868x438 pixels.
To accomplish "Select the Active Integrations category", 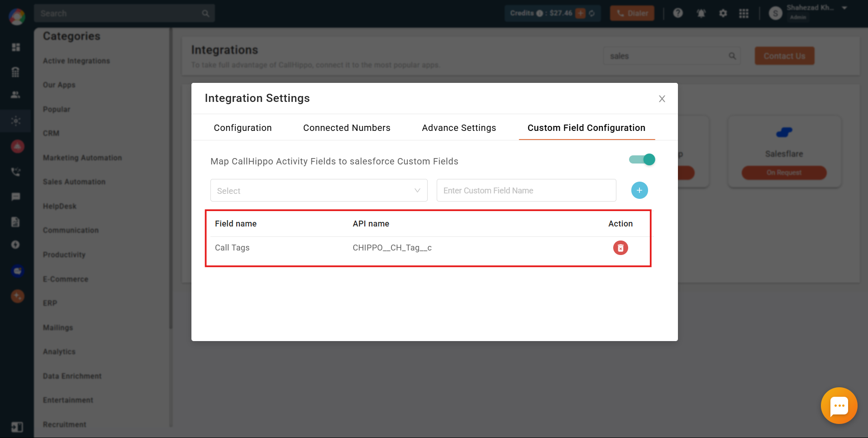I will (x=76, y=61).
